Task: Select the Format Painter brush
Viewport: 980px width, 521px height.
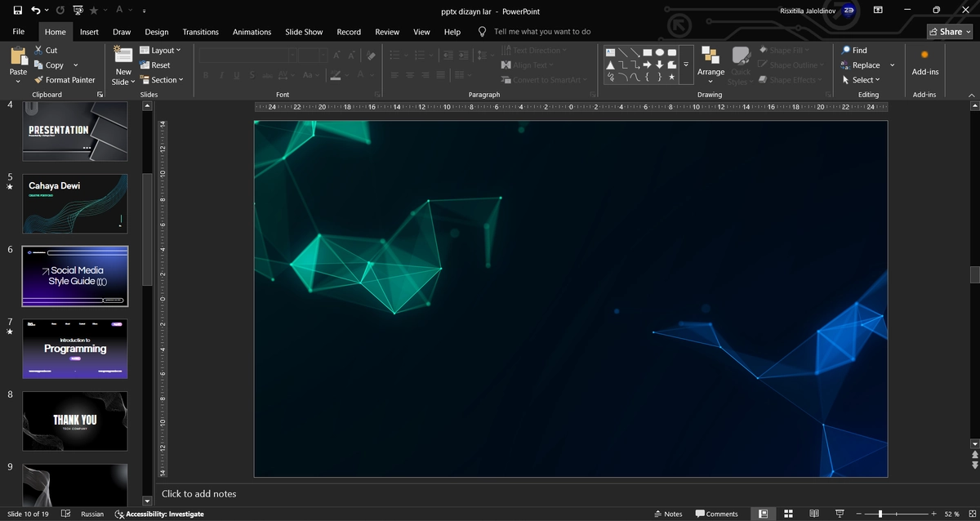Action: pyautogui.click(x=39, y=79)
